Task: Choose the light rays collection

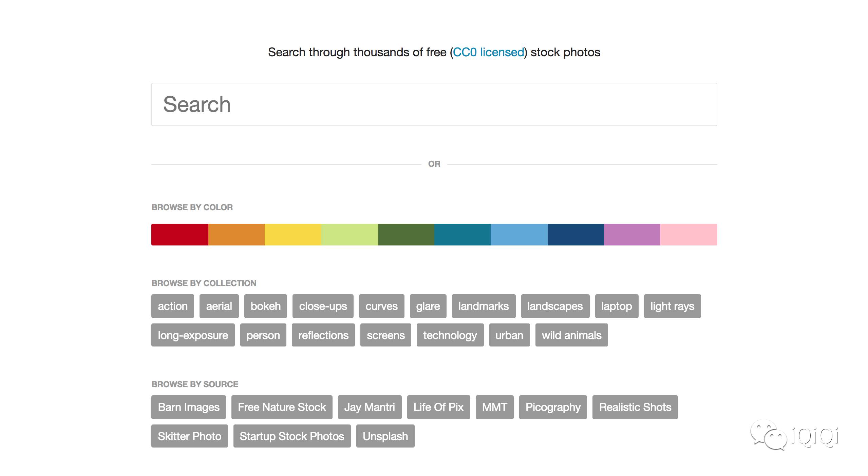Action: click(x=673, y=306)
